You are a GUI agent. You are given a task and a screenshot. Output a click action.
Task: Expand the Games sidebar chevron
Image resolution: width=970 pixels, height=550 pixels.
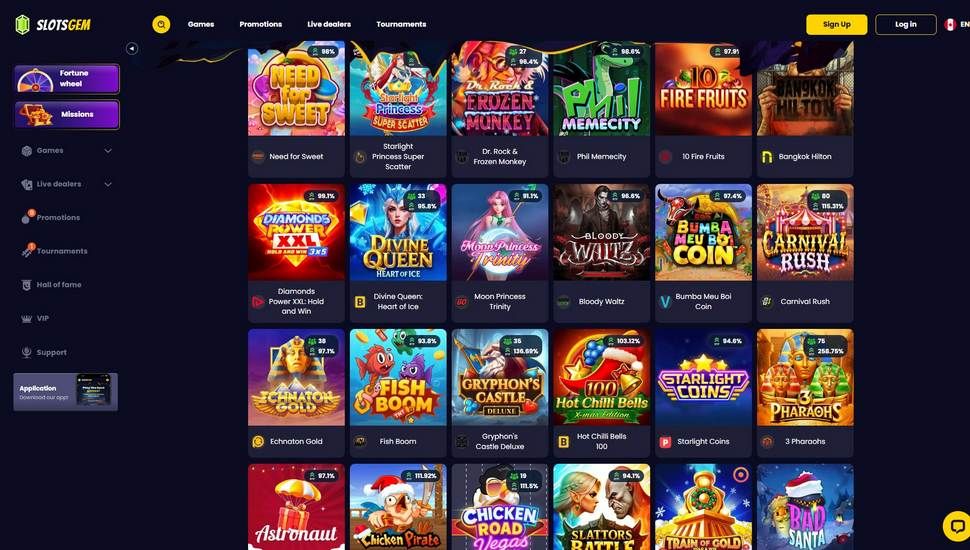[108, 150]
